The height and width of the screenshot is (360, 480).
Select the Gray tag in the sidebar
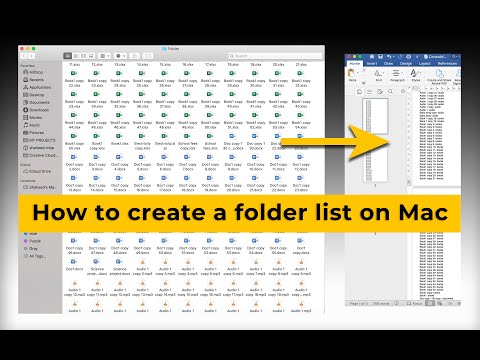(x=31, y=249)
